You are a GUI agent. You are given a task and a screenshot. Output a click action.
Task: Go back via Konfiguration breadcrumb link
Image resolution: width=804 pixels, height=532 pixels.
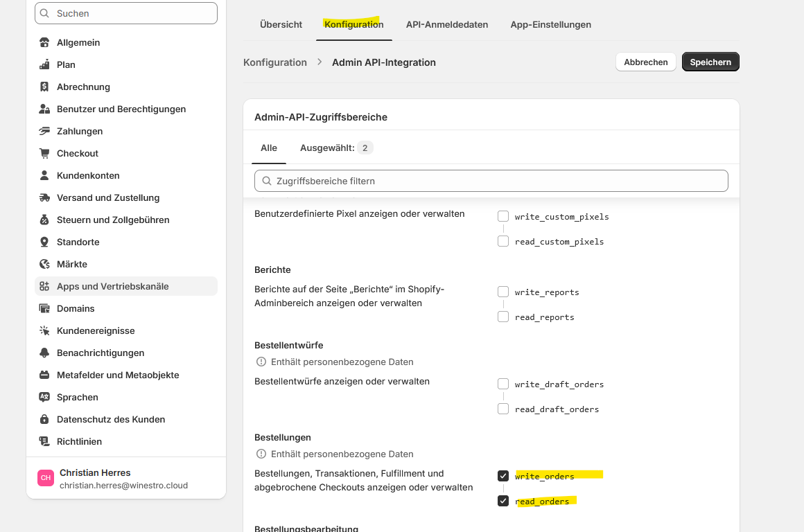click(x=275, y=62)
